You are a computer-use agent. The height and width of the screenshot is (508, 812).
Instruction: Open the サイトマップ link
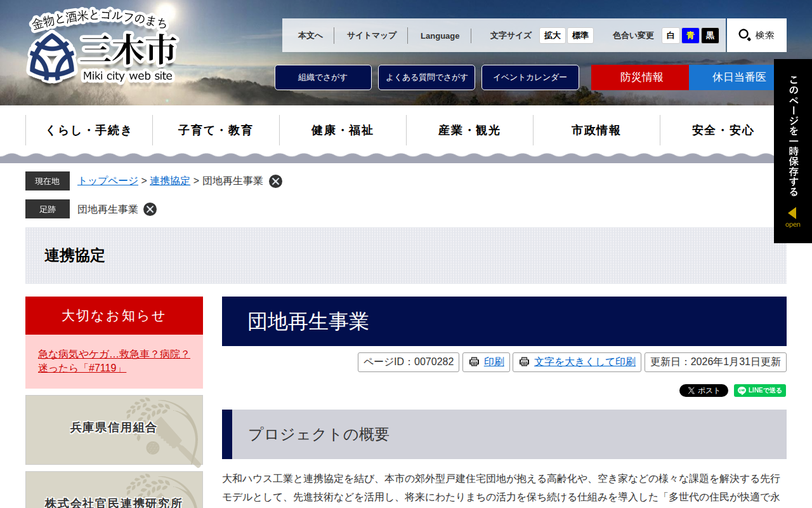[x=371, y=36]
